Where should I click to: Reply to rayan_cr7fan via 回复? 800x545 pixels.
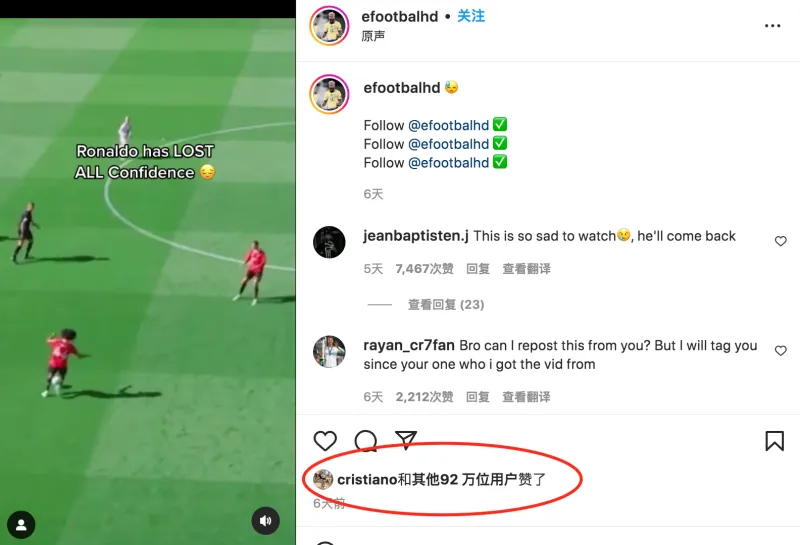pyautogui.click(x=478, y=397)
